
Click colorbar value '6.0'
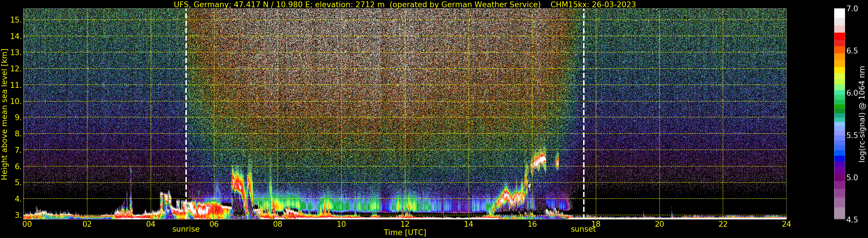pos(852,93)
